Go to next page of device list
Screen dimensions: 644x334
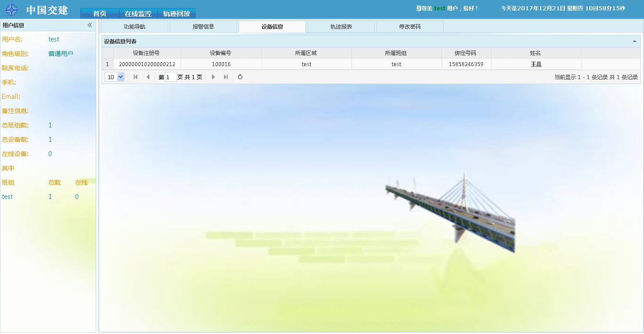click(213, 77)
